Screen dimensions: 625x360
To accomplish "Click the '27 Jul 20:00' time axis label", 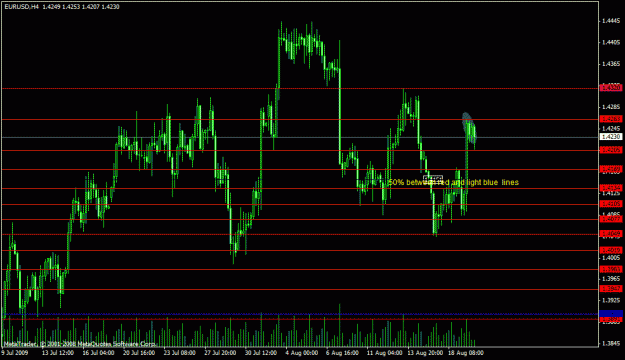I will 220,353.
